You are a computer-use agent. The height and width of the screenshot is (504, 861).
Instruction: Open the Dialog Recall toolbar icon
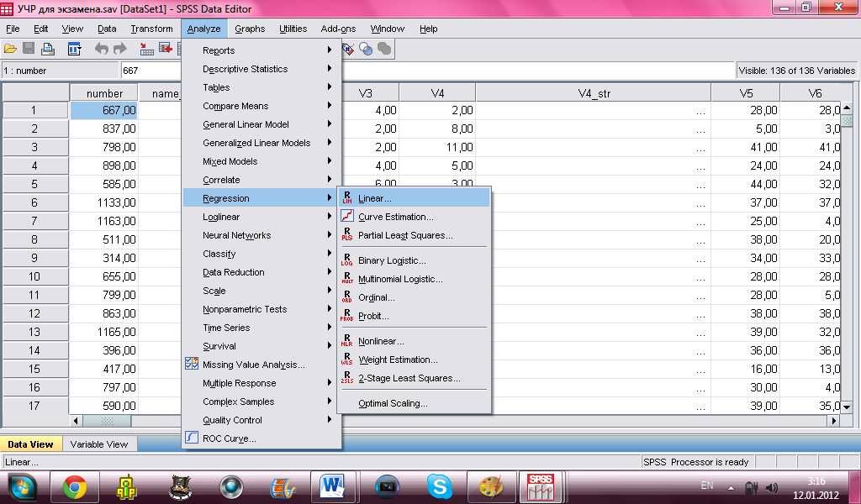pyautogui.click(x=74, y=49)
